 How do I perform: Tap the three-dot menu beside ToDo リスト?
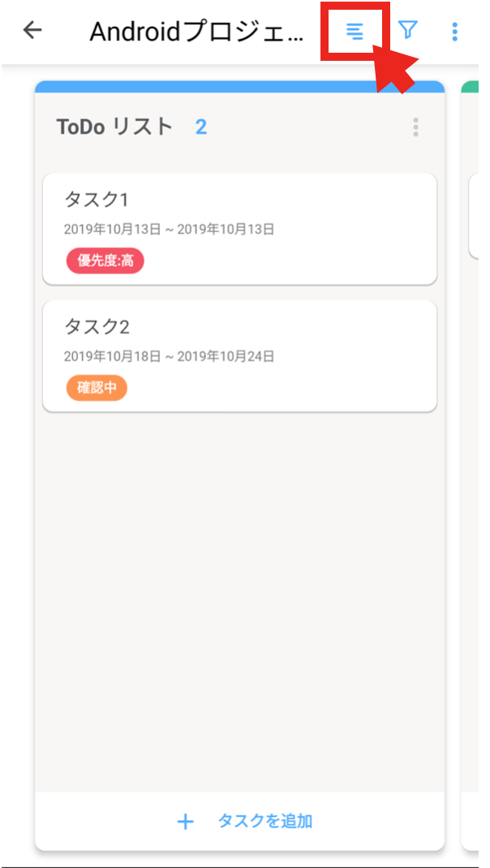pos(415,127)
